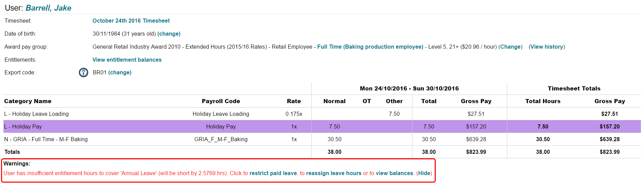Click the OT column header
This screenshot has width=644, height=184.
pos(367,101)
